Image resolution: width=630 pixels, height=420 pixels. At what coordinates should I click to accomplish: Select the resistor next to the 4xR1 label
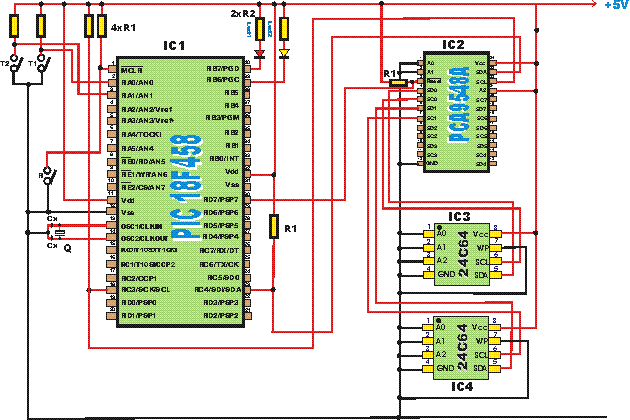(102, 26)
